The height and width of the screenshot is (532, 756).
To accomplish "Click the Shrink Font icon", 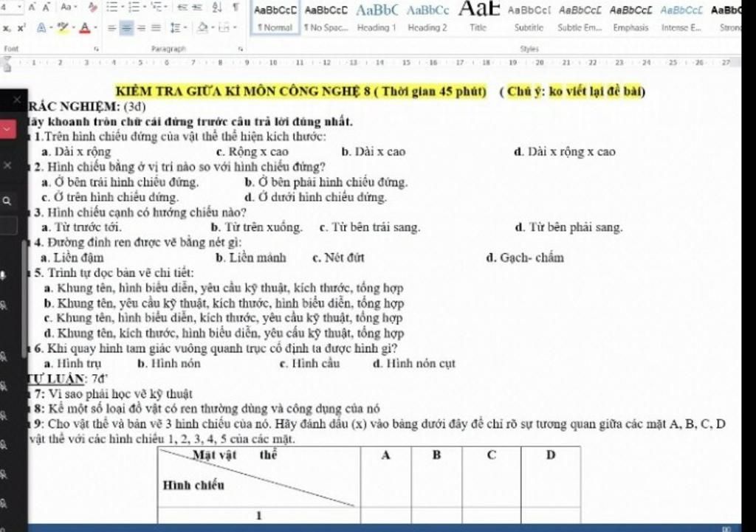I will [x=47, y=7].
